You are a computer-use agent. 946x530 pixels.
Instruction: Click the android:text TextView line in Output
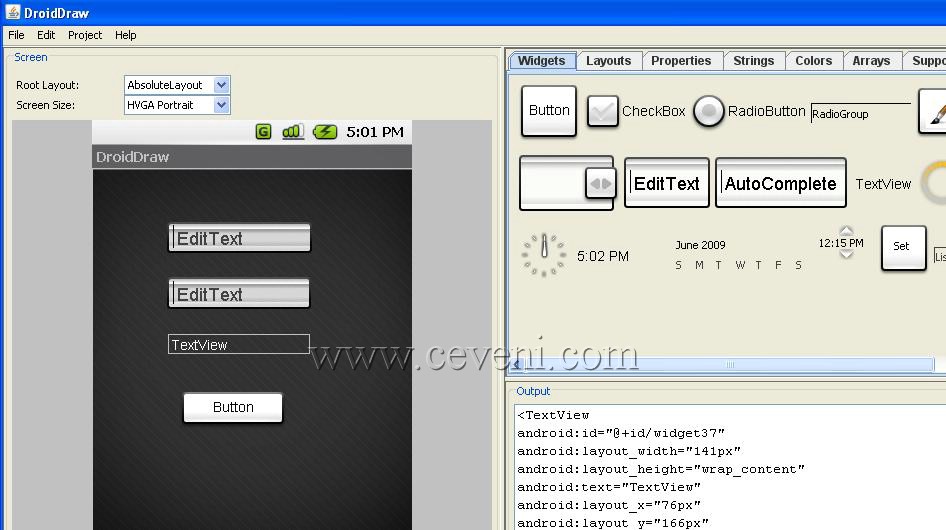point(609,487)
